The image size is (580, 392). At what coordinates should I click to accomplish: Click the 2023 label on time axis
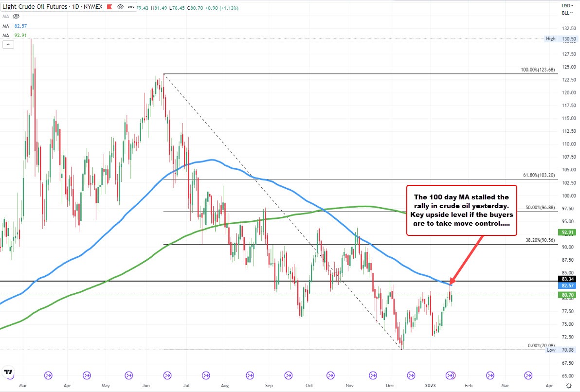click(430, 385)
